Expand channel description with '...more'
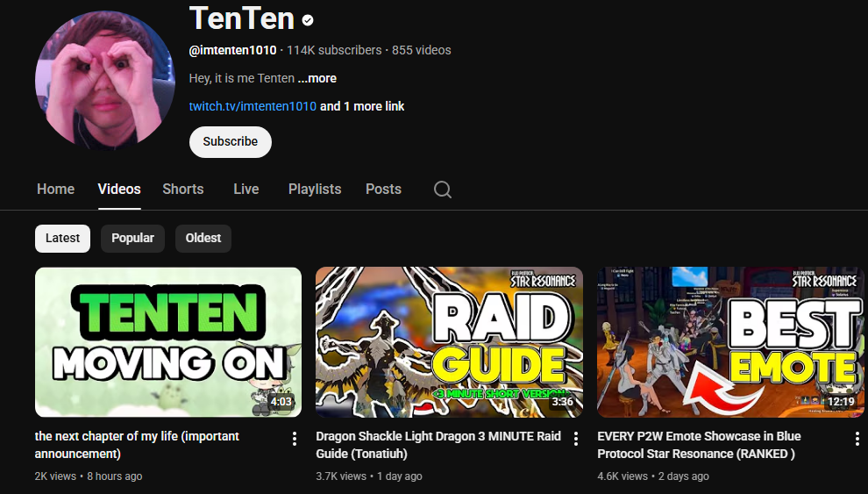The width and height of the screenshot is (868, 494). pos(317,79)
